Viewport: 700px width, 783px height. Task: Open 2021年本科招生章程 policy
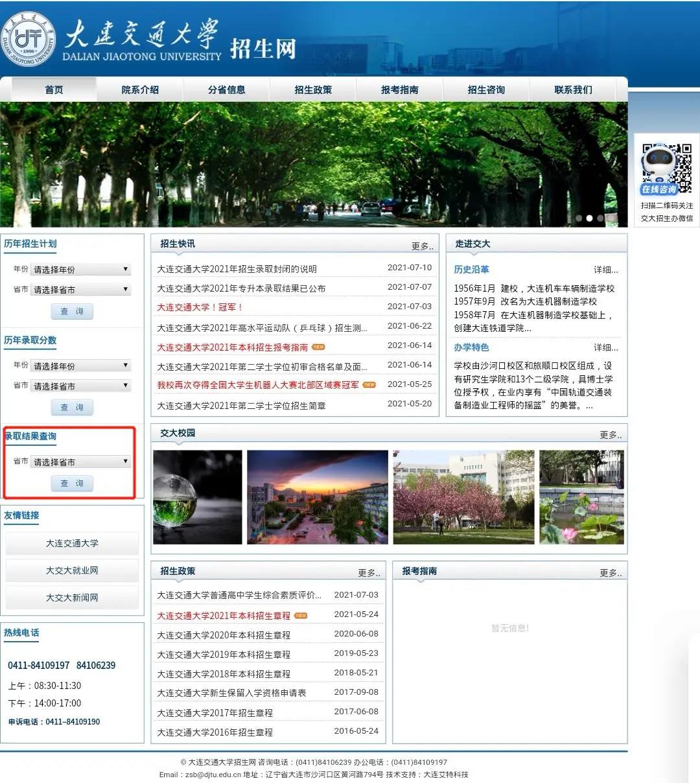pos(224,616)
